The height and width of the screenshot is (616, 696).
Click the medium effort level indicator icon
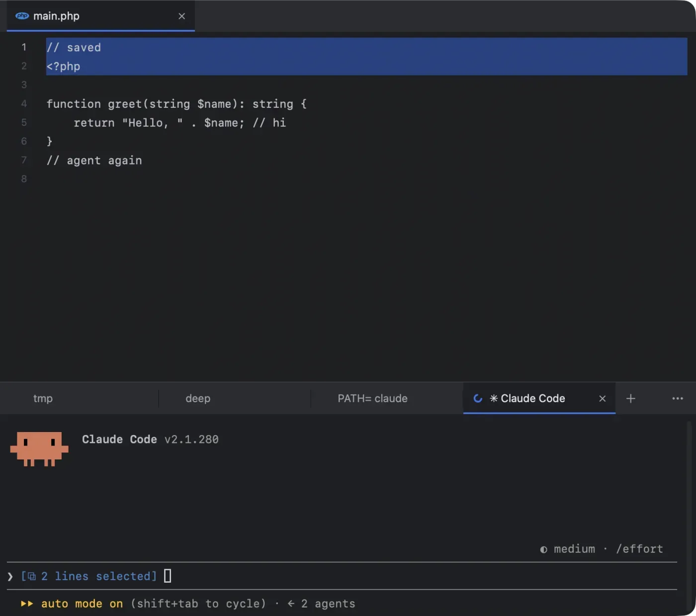click(544, 549)
